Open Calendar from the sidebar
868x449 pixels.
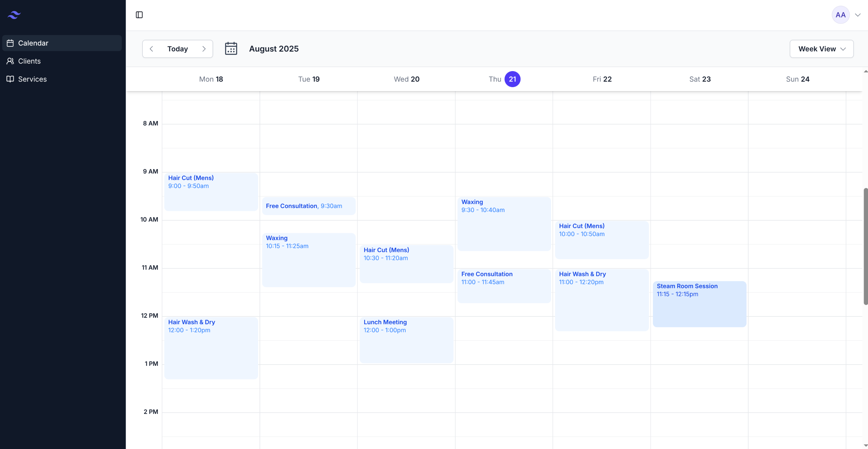pyautogui.click(x=62, y=43)
